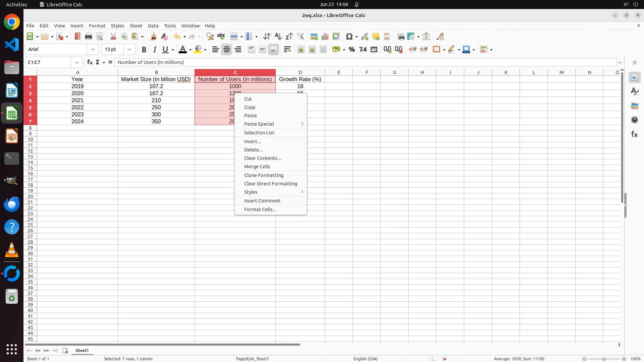The height and width of the screenshot is (362, 644).
Task: Click Export as PDF icon
Action: tap(77, 37)
